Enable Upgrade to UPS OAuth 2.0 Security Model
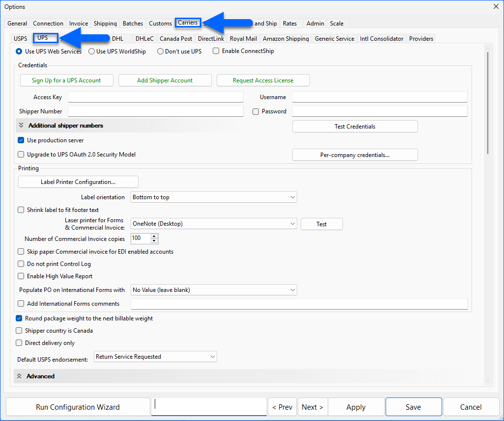The height and width of the screenshot is (421, 504). click(x=21, y=155)
